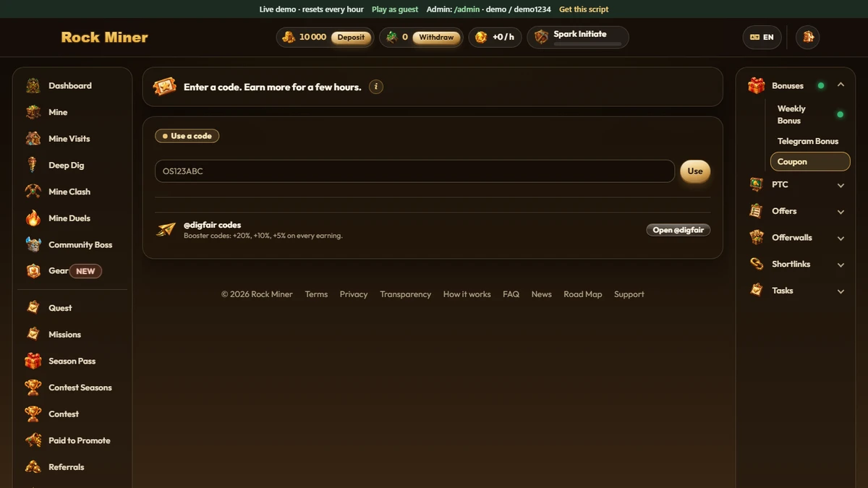The image size is (868, 488).
Task: Collapse the Bonuses section
Action: pyautogui.click(x=841, y=85)
